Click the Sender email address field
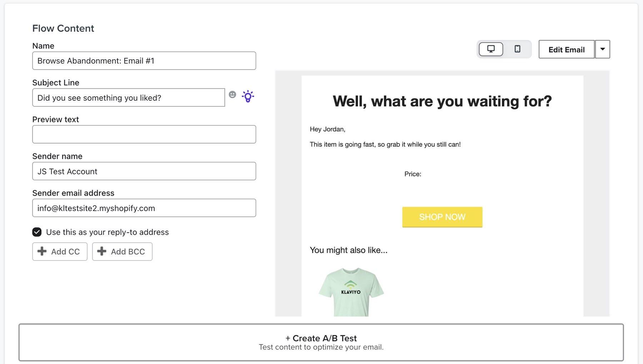643x364 pixels. click(x=144, y=208)
